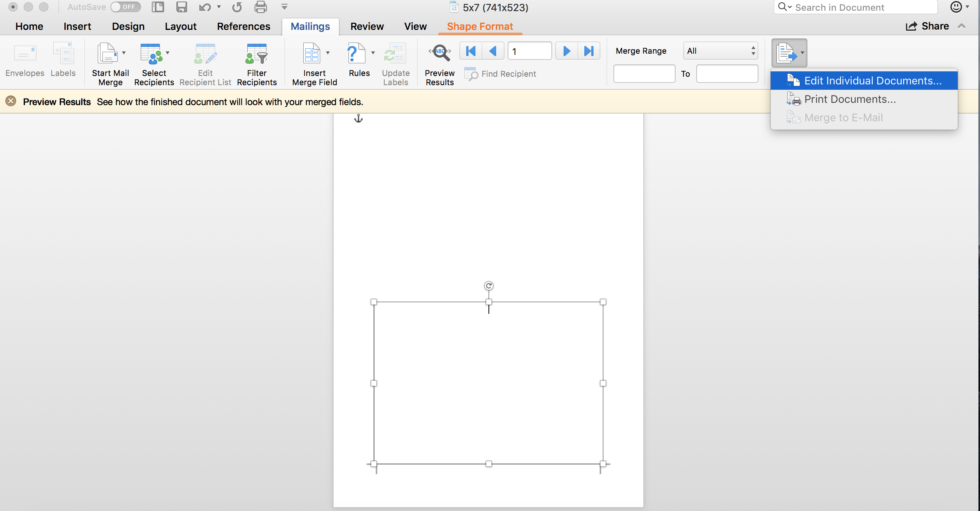Screen dimensions: 980x511
Task: Go to next merge record
Action: point(566,51)
